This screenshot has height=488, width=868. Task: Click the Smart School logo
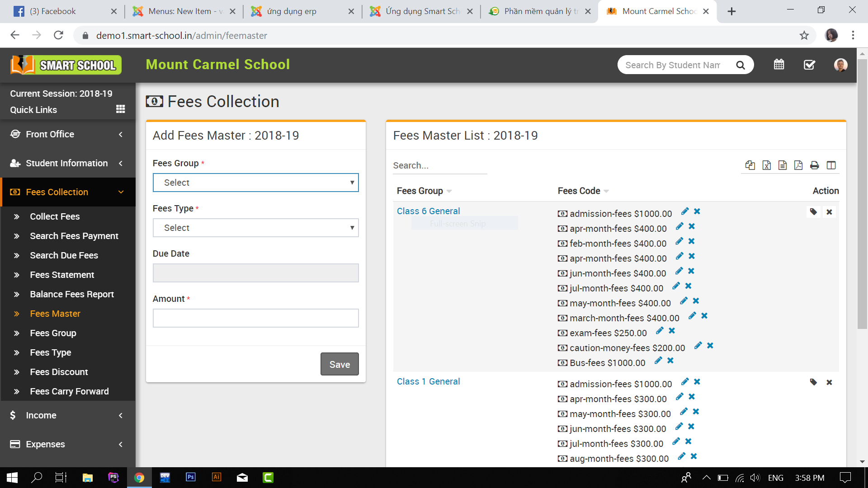[x=66, y=65]
